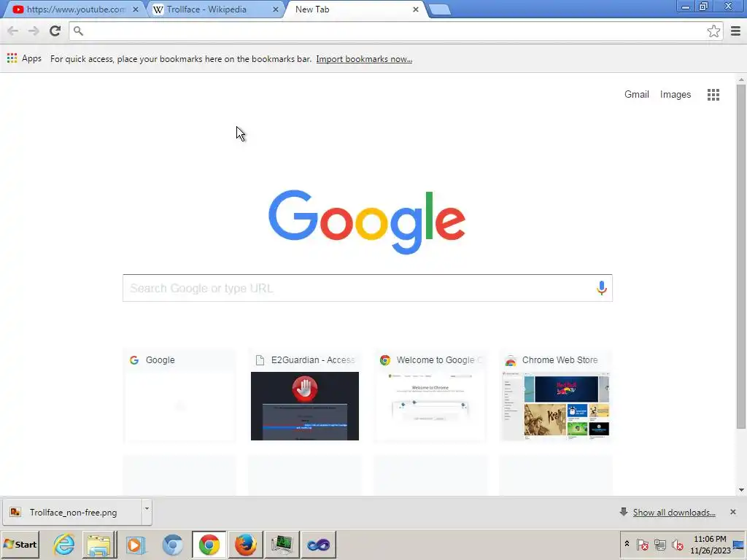The width and height of the screenshot is (747, 560).
Task: Click the Trollface_non-free.png download item
Action: coord(72,513)
